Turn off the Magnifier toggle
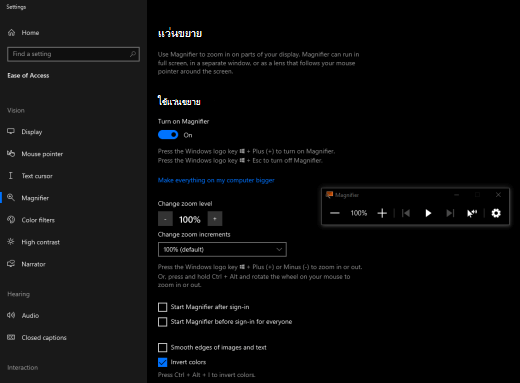Screen dimensions: 520x383 click(168, 135)
